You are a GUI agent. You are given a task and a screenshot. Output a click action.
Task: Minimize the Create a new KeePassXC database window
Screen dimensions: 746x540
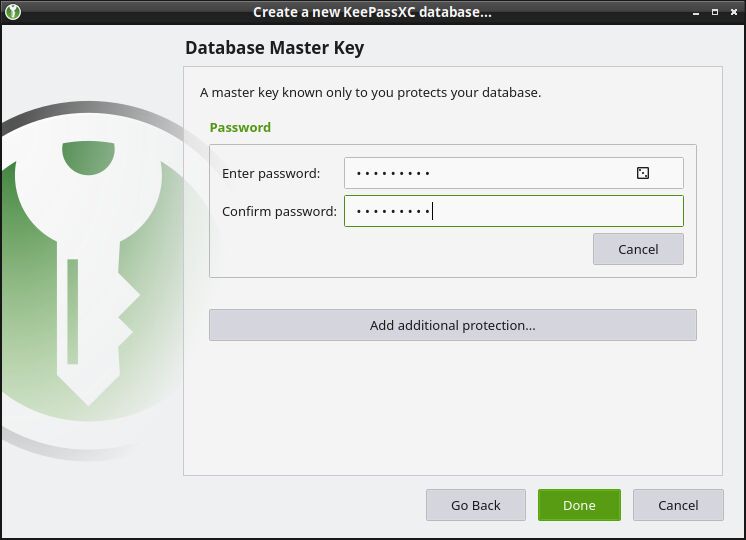pos(696,12)
